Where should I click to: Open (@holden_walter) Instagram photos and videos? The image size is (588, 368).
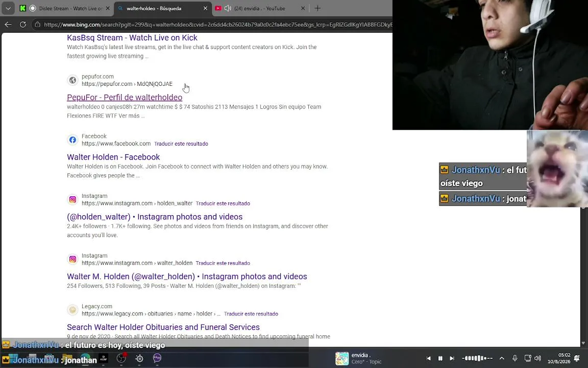(155, 217)
